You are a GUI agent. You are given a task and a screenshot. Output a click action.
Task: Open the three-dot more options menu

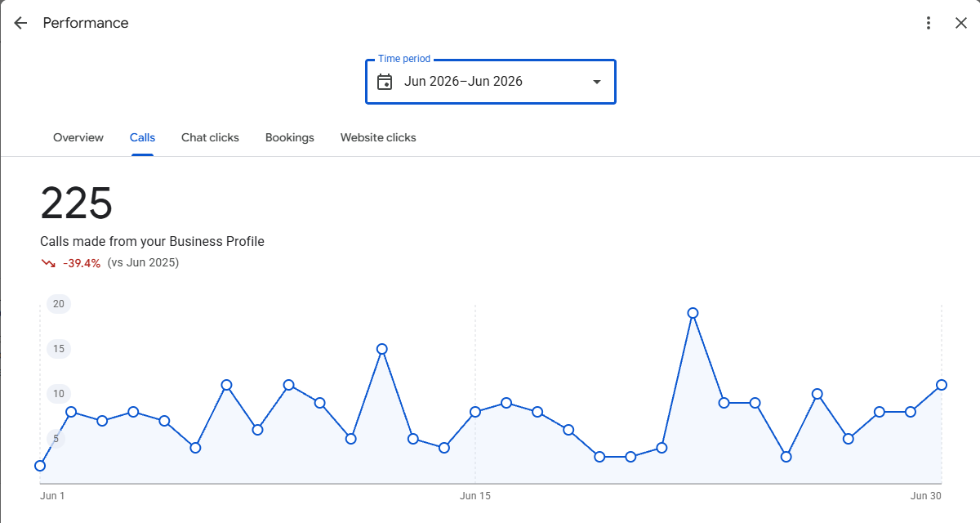(x=928, y=23)
